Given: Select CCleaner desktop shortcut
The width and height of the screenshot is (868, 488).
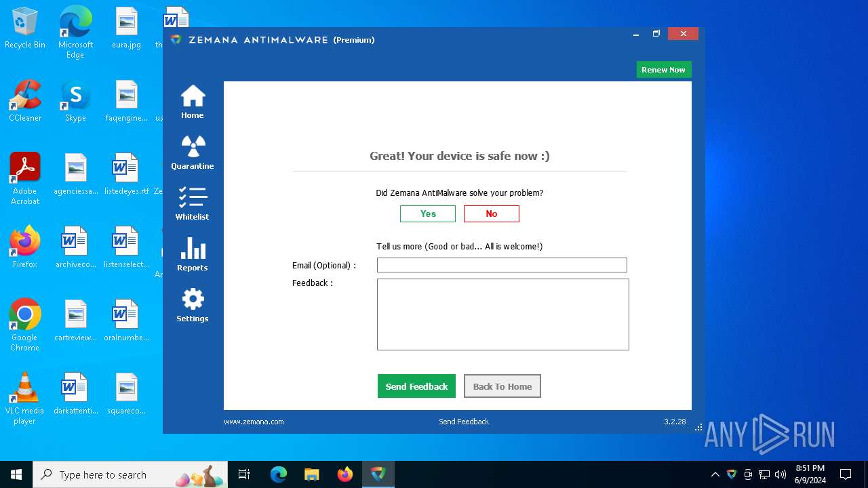Looking at the screenshot, I should 25,102.
